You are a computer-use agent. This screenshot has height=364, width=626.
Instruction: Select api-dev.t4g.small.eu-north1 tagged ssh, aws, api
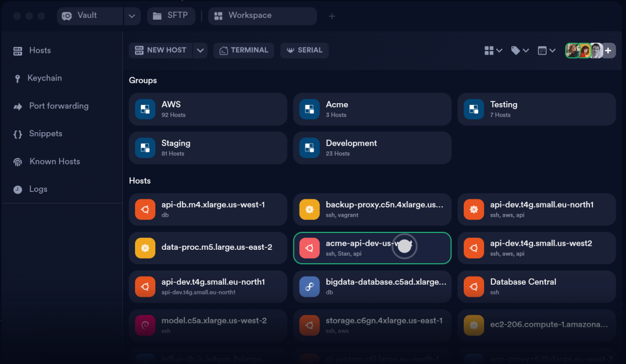pyautogui.click(x=537, y=210)
